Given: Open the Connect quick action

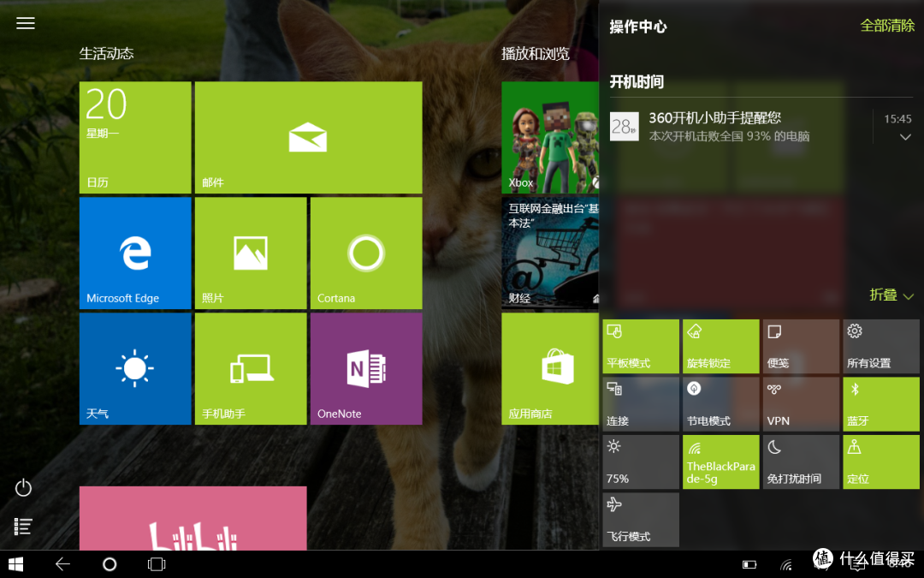Looking at the screenshot, I should tap(641, 404).
